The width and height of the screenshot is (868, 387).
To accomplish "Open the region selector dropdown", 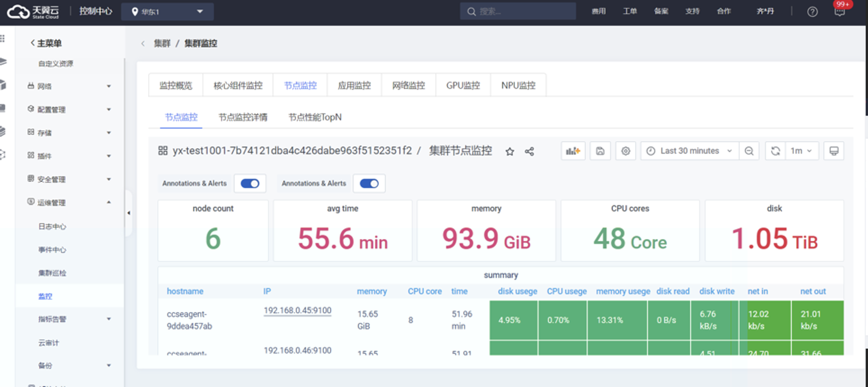I will coord(167,12).
